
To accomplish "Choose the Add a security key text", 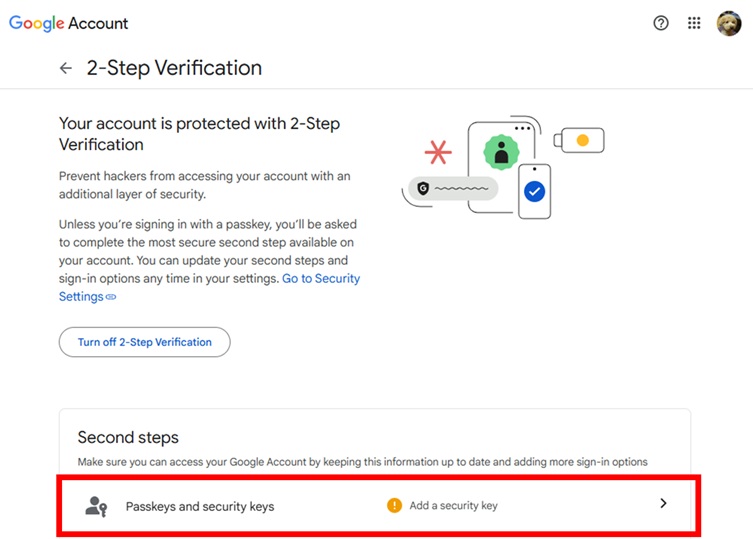I will pyautogui.click(x=453, y=506).
